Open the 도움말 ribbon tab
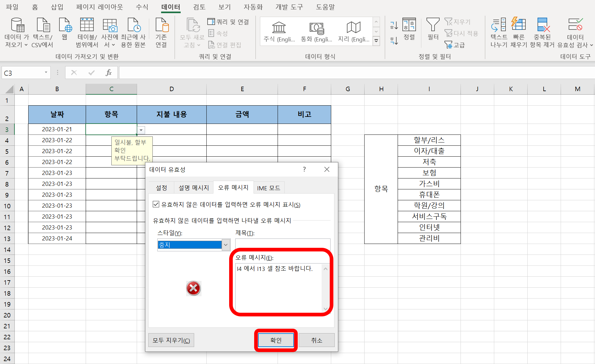This screenshot has height=364, width=595. 325,7
